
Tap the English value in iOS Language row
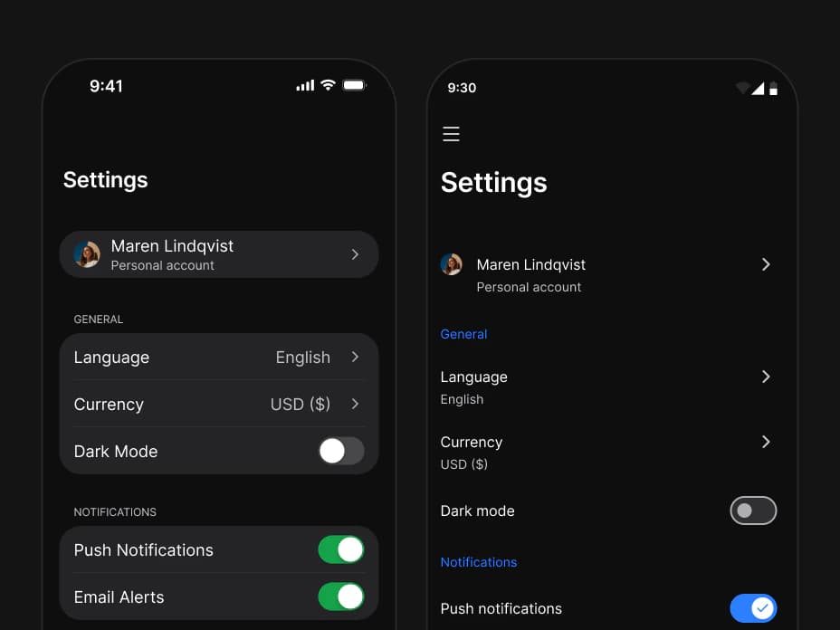[302, 358]
